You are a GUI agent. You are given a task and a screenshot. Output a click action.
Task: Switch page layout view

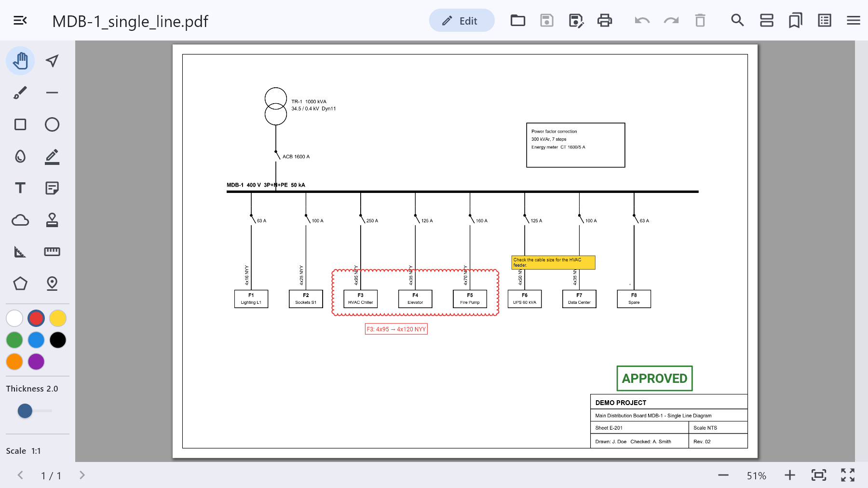767,20
